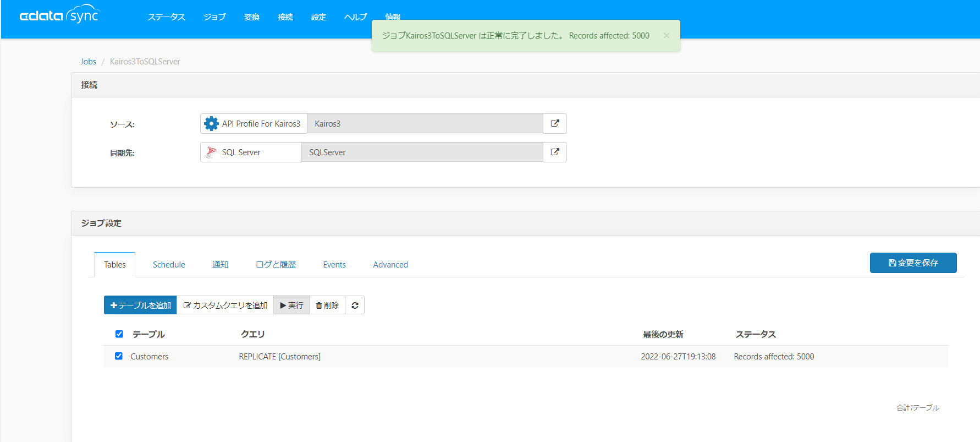Open the ログと履歴 tab

pyautogui.click(x=276, y=265)
